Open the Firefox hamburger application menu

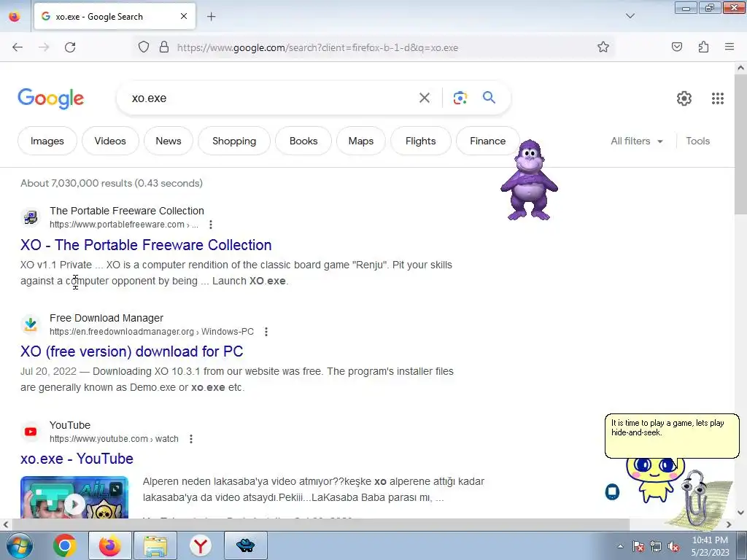click(x=729, y=47)
